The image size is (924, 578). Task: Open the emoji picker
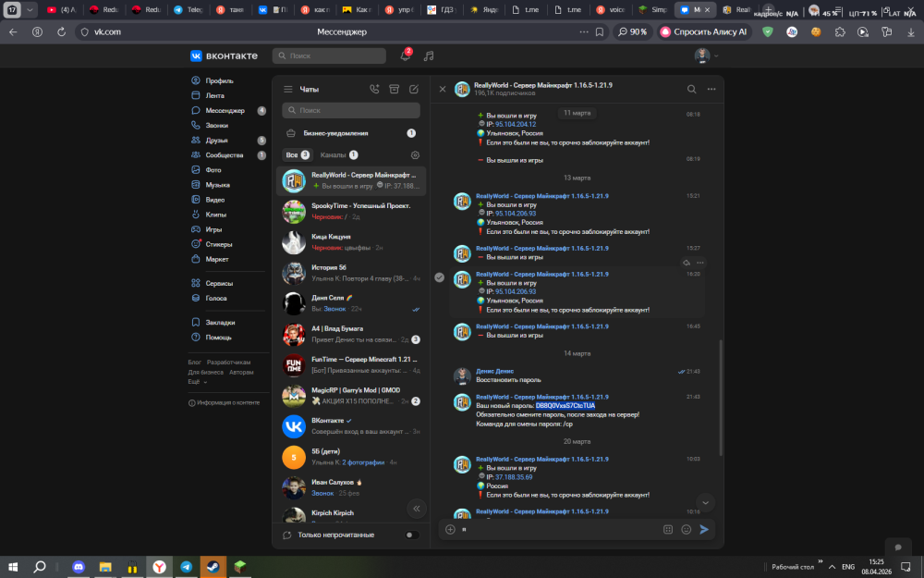[x=686, y=530]
